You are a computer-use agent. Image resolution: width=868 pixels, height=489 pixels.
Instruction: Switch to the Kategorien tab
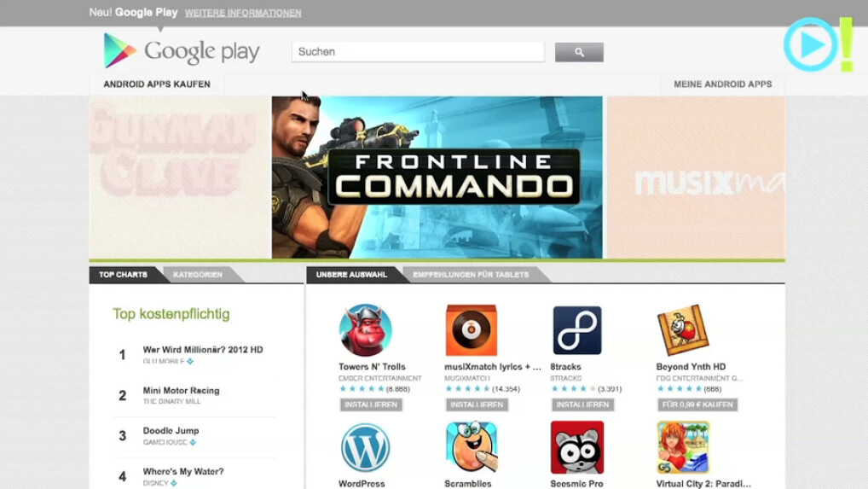point(198,275)
